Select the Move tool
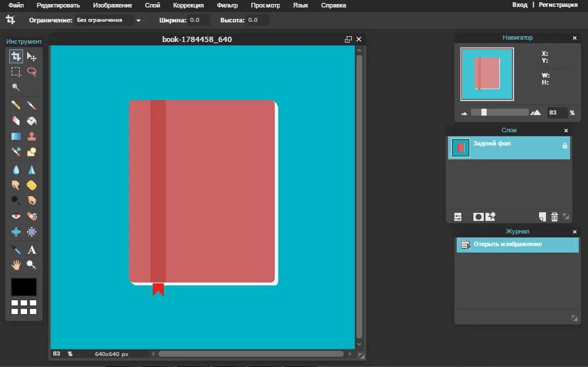Image resolution: width=588 pixels, height=367 pixels. click(32, 56)
